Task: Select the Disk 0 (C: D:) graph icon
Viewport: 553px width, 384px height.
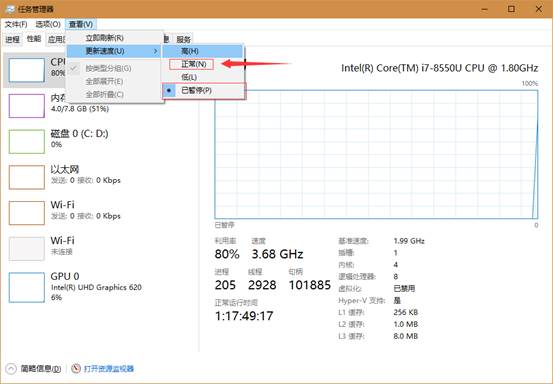Action: [x=27, y=141]
